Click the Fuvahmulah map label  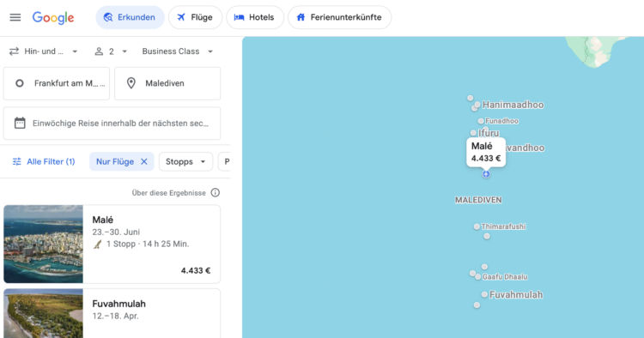click(x=516, y=295)
